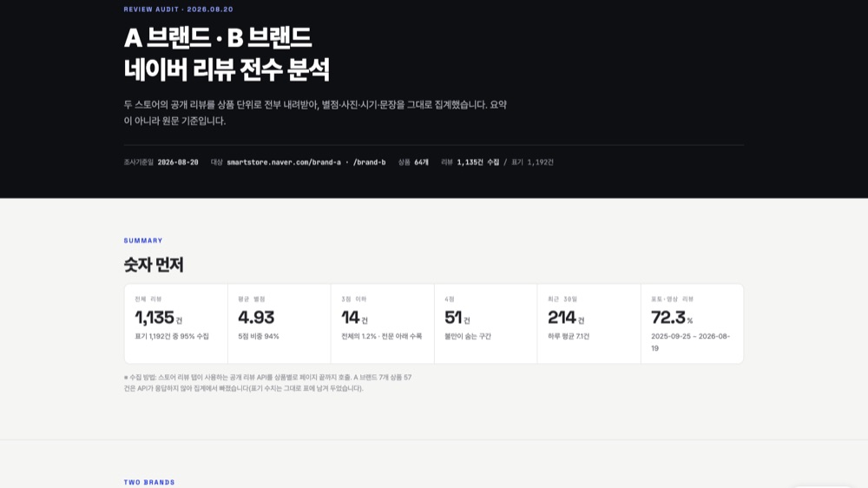Screen dimensions: 868x488
Task: Click the '불만이 숨는 구간' caption
Action: click(468, 336)
